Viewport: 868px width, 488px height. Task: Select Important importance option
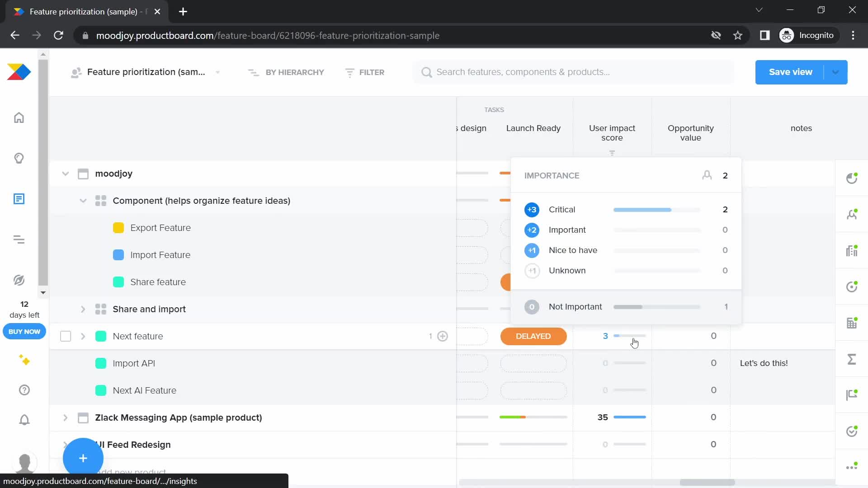(626, 230)
